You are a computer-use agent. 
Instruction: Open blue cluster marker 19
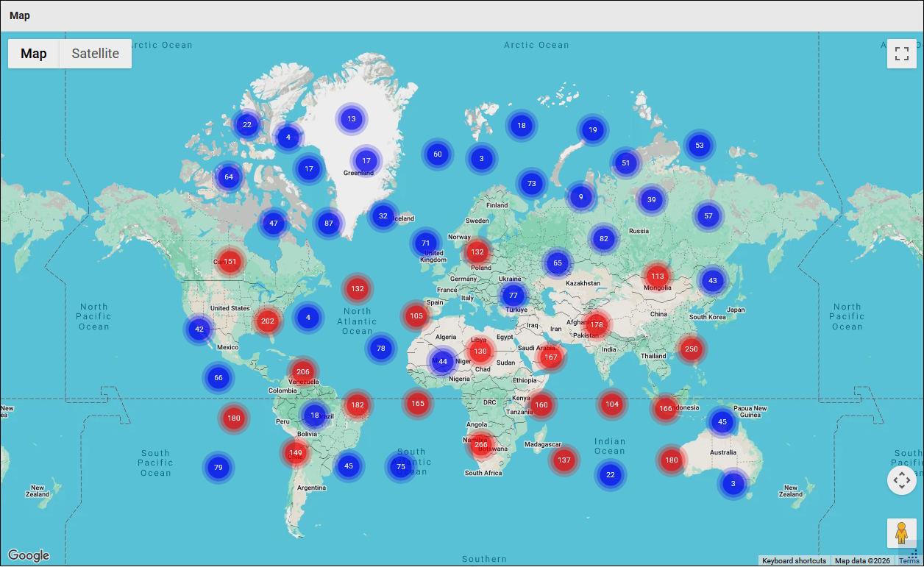point(593,131)
